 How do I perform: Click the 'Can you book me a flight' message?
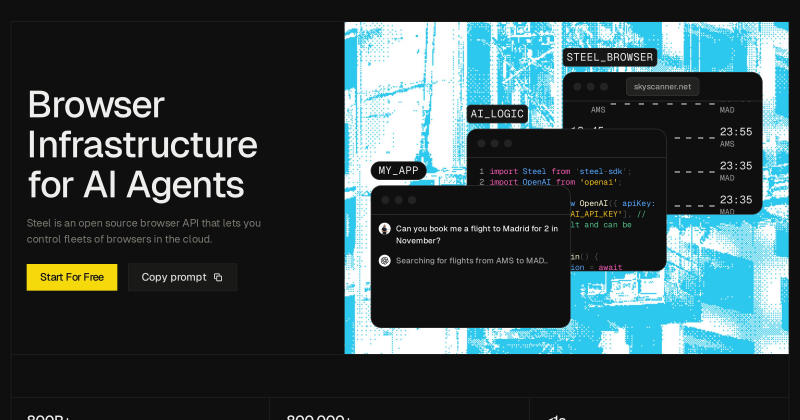pos(477,234)
